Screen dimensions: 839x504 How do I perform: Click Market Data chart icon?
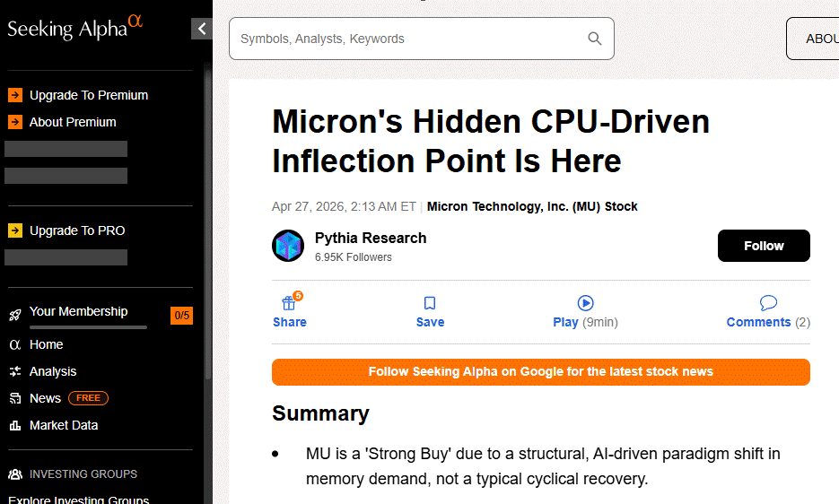point(15,425)
